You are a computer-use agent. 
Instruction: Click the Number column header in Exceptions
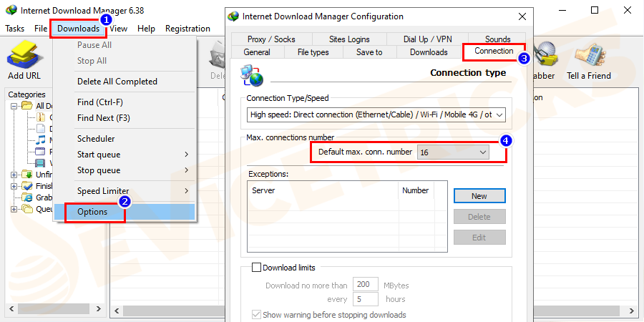tap(416, 190)
